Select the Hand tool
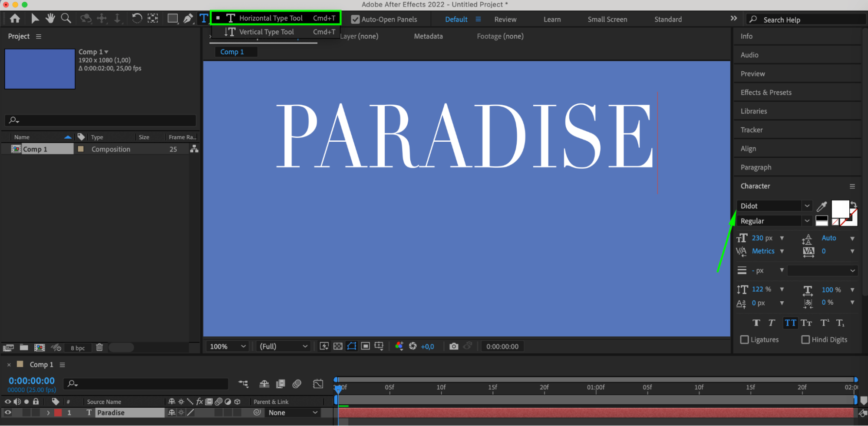The height and width of the screenshot is (426, 868). [x=50, y=19]
